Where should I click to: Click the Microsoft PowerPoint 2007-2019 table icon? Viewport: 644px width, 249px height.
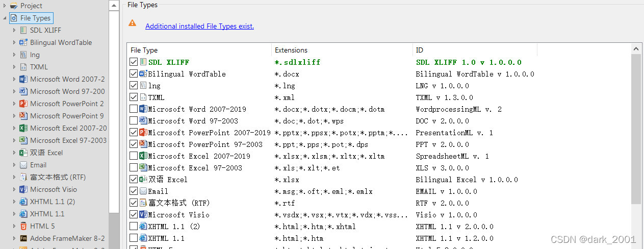pyautogui.click(x=143, y=133)
